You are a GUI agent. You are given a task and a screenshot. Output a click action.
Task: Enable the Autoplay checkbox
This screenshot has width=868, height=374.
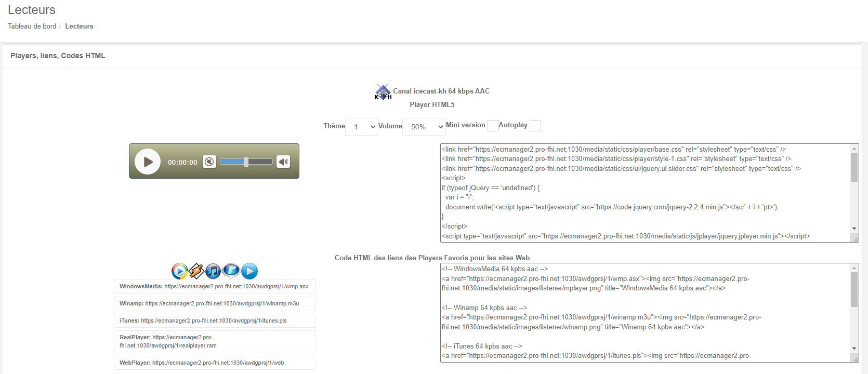point(535,126)
